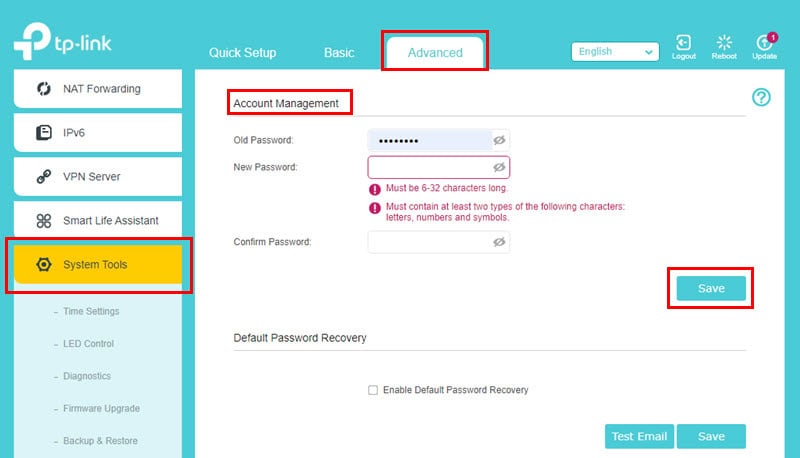
Task: Enable Default Password Recovery checkbox
Action: pos(373,390)
